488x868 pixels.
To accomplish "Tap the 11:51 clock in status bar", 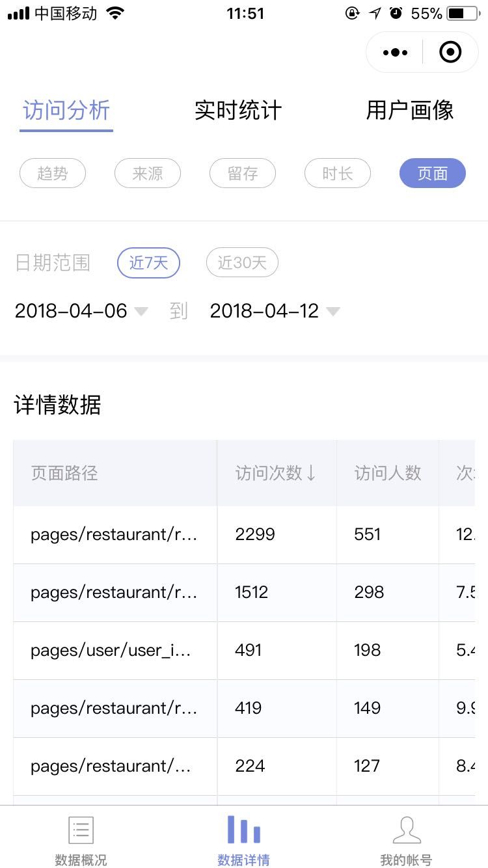I will click(245, 13).
